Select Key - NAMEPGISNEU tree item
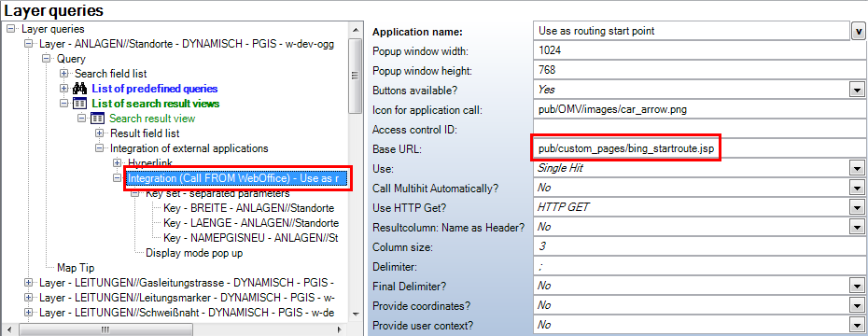The image size is (868, 336). tap(250, 238)
